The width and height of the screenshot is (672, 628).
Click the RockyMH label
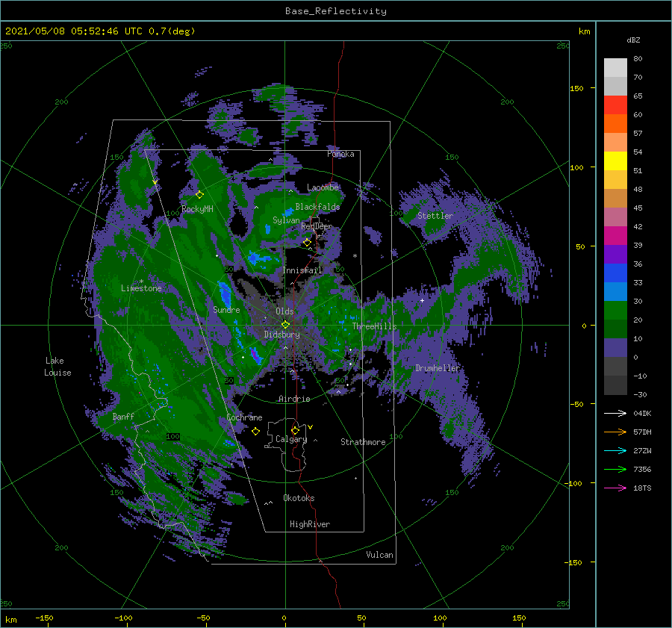pyautogui.click(x=197, y=209)
